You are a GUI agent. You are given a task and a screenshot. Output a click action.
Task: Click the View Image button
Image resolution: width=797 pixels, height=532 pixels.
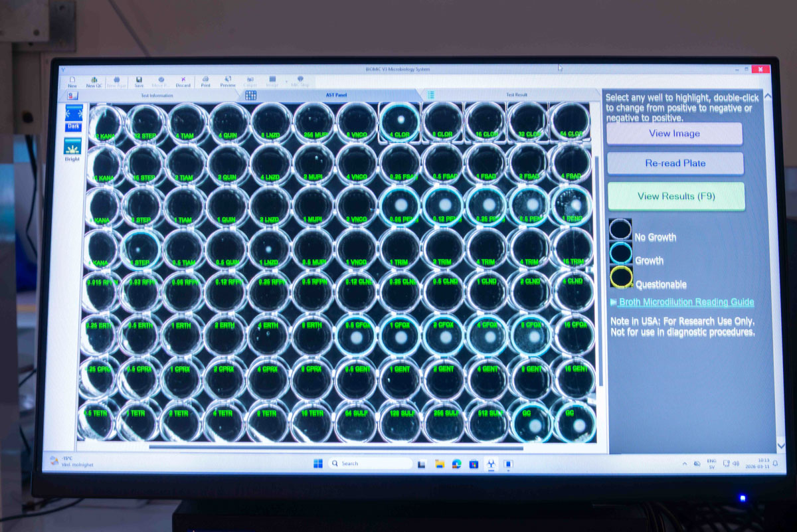coord(675,133)
